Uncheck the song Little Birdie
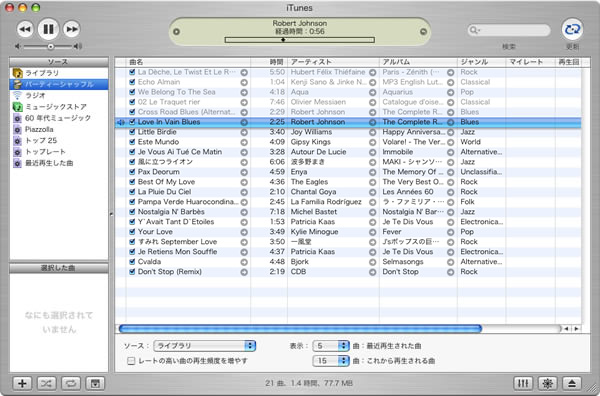This screenshot has width=600, height=396. pyautogui.click(x=132, y=132)
